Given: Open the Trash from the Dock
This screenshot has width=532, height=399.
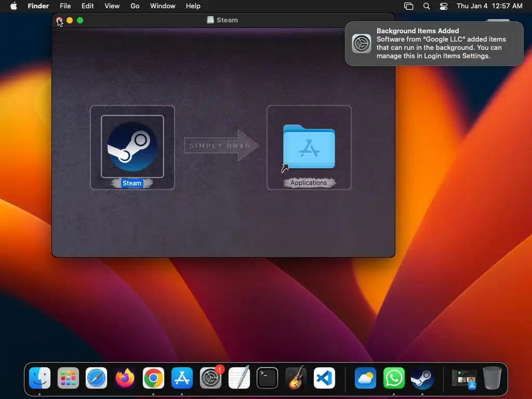Looking at the screenshot, I should click(x=493, y=378).
